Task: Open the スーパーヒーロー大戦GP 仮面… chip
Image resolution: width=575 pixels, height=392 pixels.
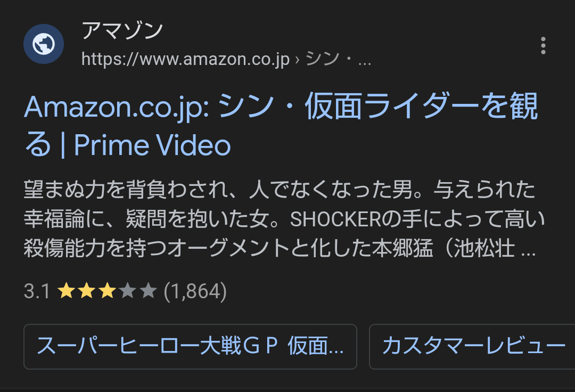Action: coord(190,347)
